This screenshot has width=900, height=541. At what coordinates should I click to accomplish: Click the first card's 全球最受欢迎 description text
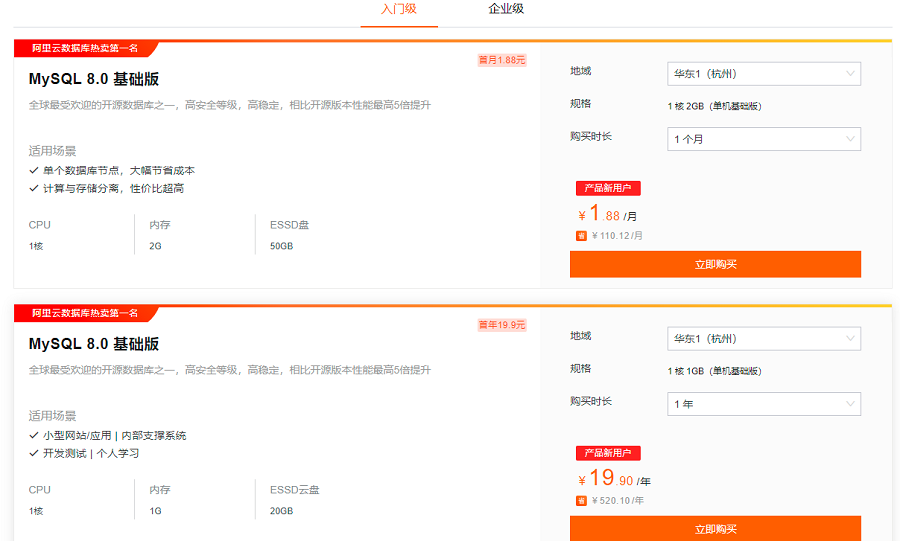(x=230, y=105)
